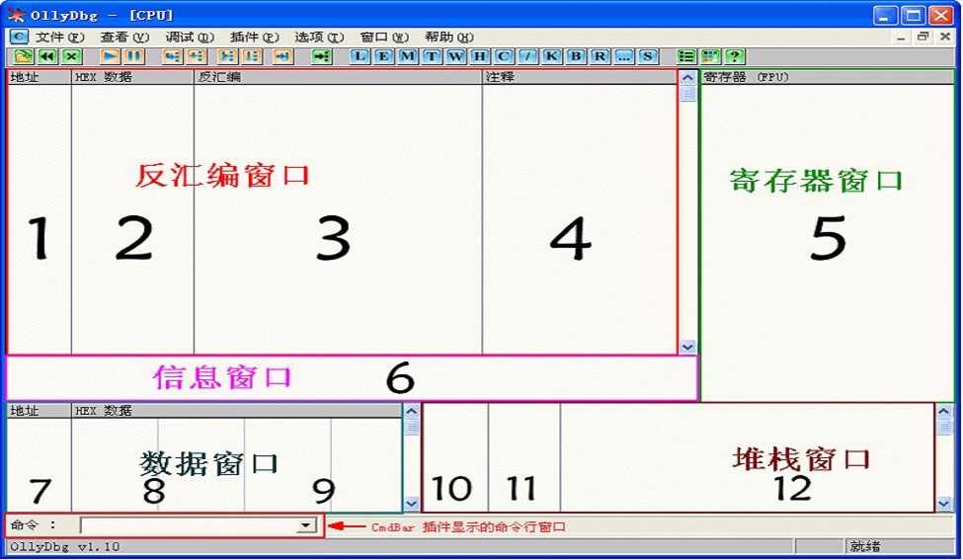This screenshot has height=560, width=963.
Task: Click stack pane scrollbar up arrow
Action: click(944, 411)
